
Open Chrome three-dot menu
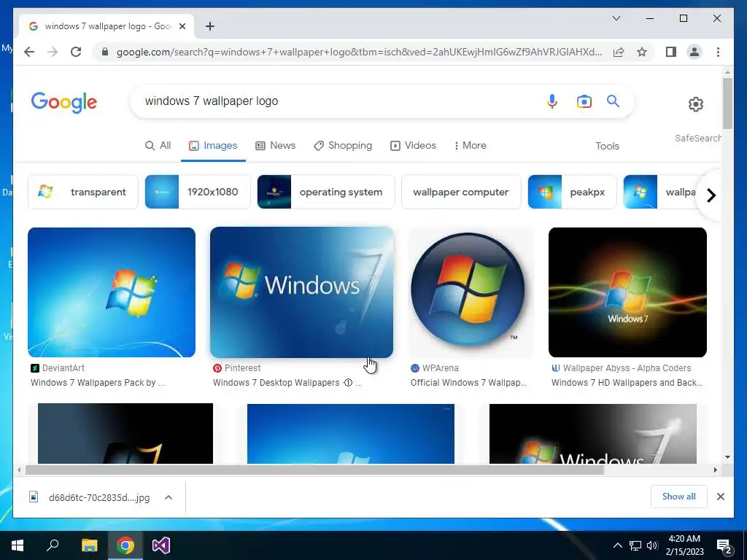point(718,52)
